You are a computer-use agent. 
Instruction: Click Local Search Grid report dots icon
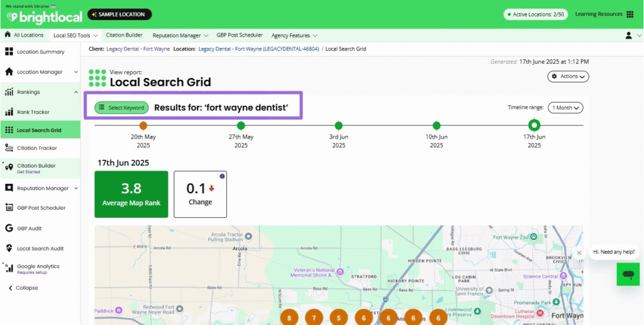97,77
